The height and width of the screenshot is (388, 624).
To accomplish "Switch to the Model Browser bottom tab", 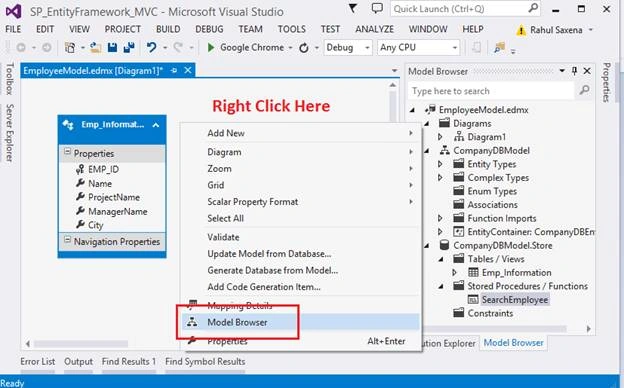I will tap(513, 343).
